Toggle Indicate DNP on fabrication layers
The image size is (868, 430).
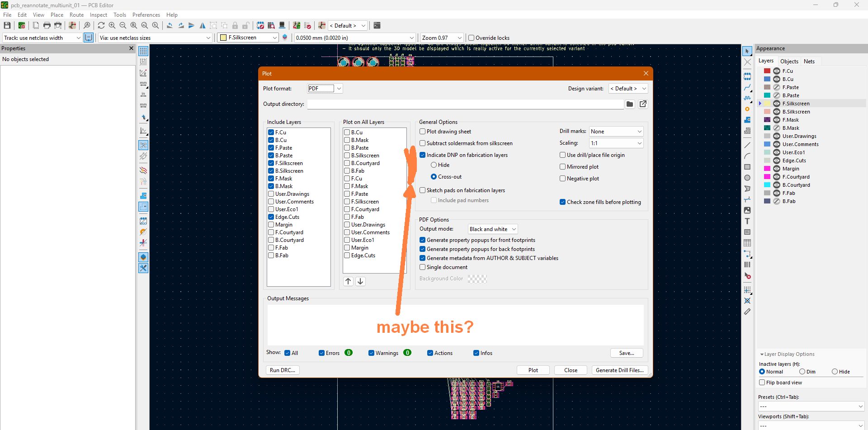(422, 155)
